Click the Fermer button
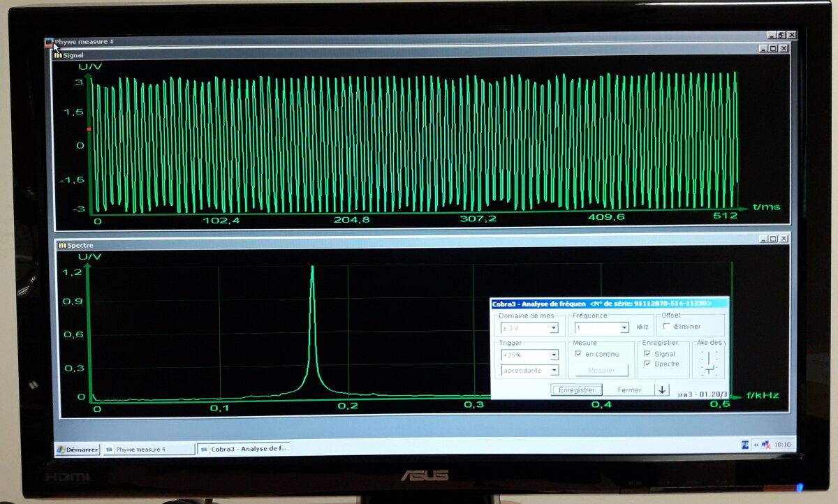This screenshot has width=838, height=504. tap(629, 390)
